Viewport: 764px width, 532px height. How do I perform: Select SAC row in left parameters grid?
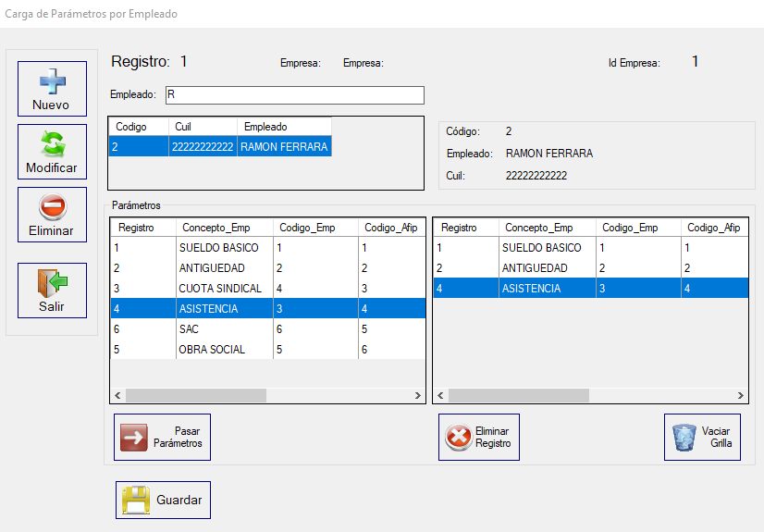(220, 329)
